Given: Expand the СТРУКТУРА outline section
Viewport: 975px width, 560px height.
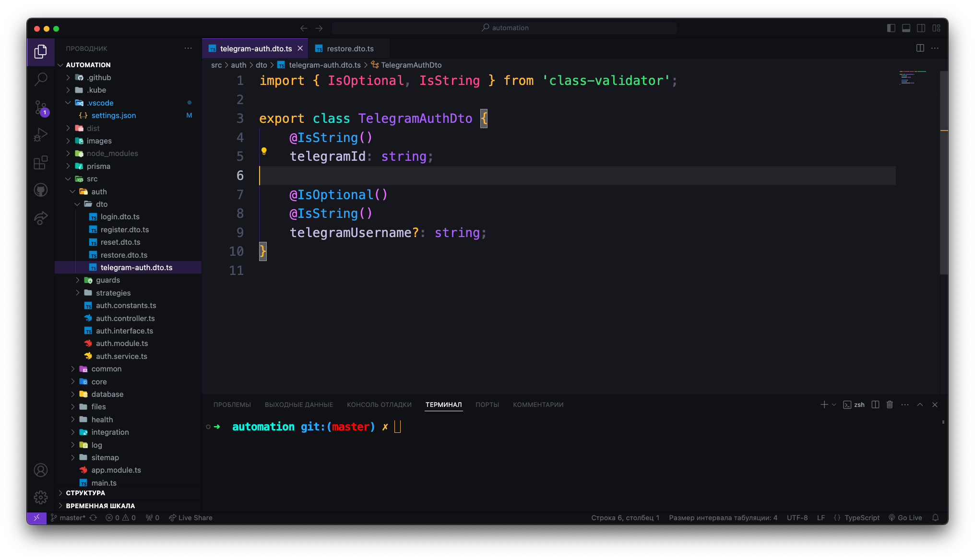Looking at the screenshot, I should [x=85, y=493].
